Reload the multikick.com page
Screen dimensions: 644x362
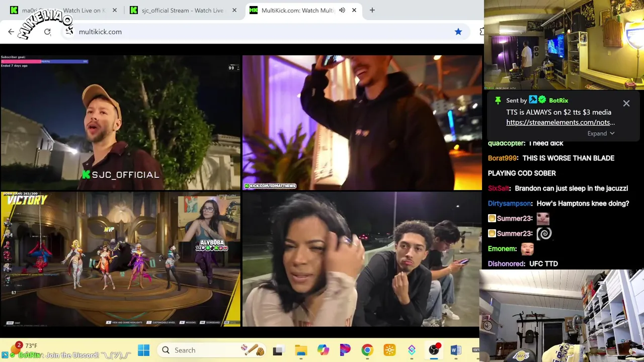coord(47,32)
